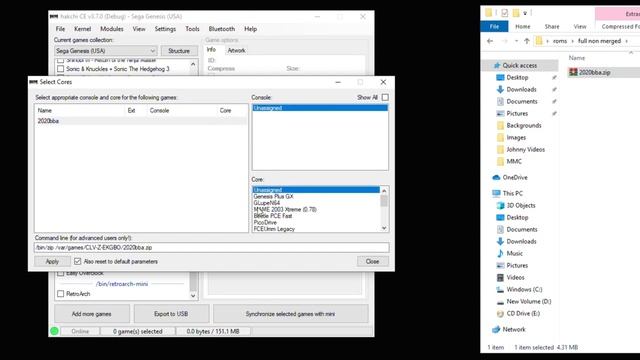Open 3D Objects folder
Viewport: 640px width, 360px height.
coord(520,205)
